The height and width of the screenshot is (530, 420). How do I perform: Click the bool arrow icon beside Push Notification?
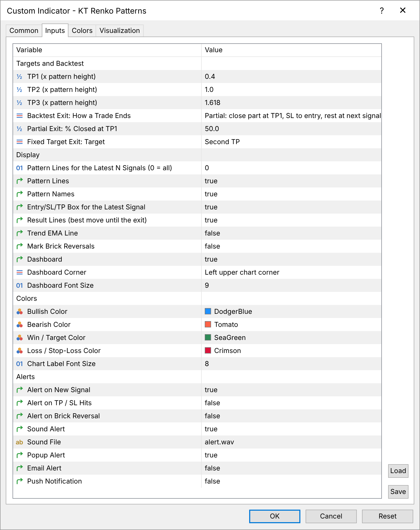(x=20, y=481)
